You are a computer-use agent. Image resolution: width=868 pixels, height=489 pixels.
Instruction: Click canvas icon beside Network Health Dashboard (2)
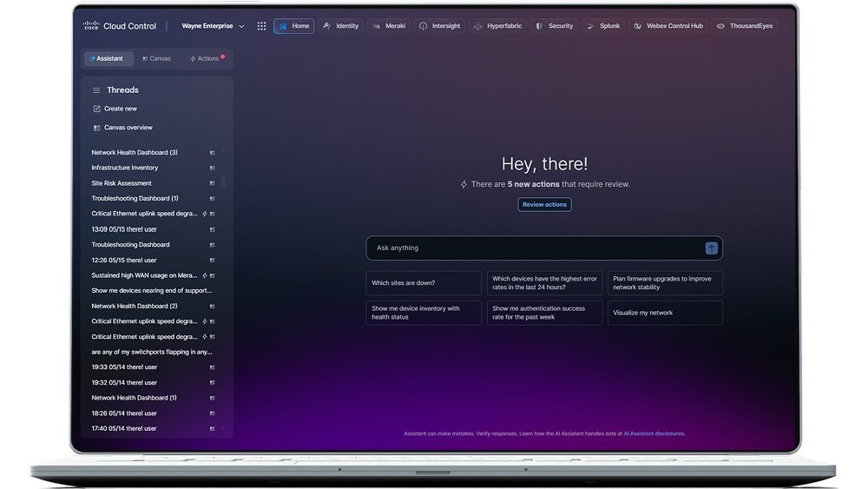point(212,307)
